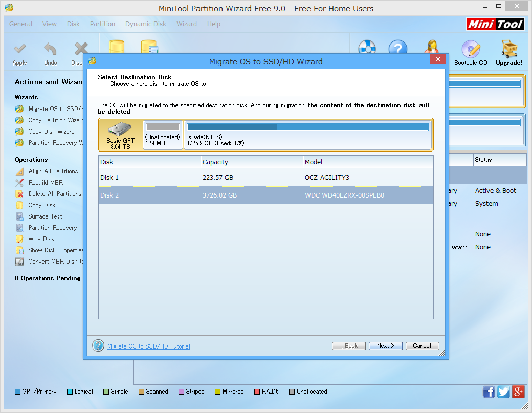Open the General menu

point(20,24)
